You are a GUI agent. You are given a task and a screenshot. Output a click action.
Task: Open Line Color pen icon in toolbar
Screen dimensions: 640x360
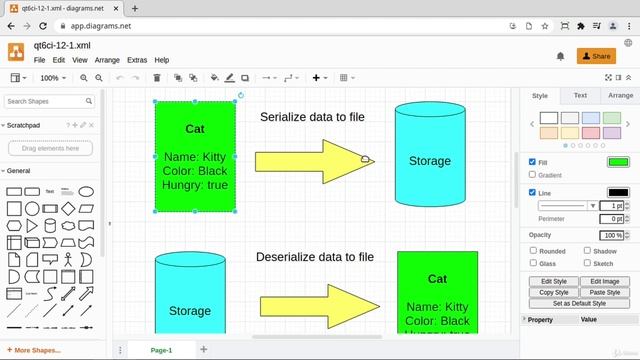coord(230,78)
